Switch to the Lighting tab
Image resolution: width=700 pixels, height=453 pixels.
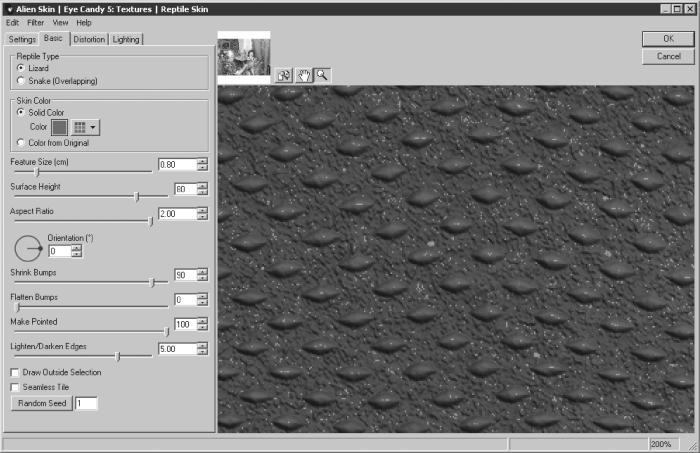point(126,39)
